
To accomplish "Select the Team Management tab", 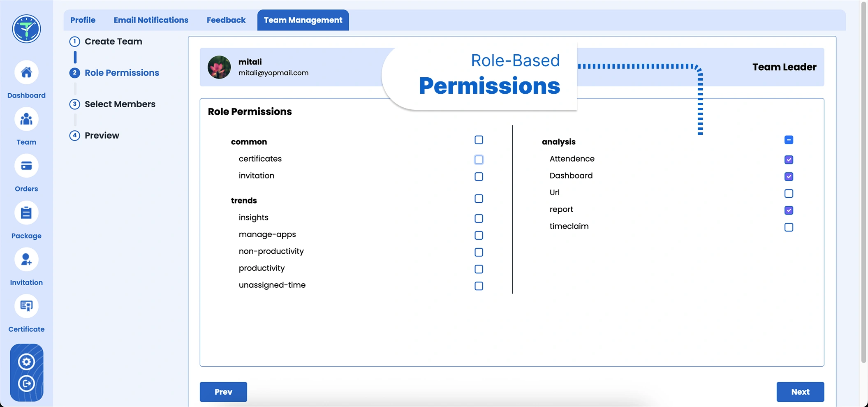I will [x=303, y=20].
